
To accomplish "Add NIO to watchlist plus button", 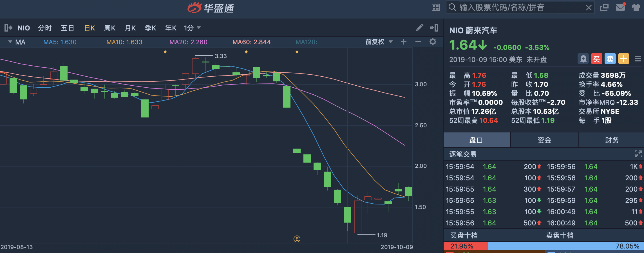I will (623, 59).
